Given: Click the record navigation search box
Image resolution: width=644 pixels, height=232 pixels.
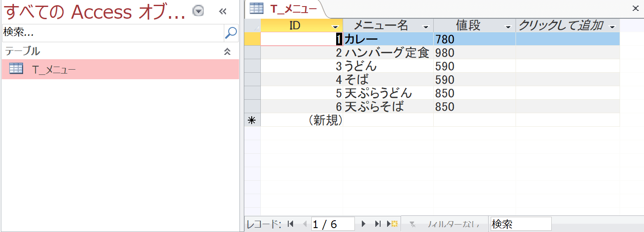Looking at the screenshot, I should 520,224.
